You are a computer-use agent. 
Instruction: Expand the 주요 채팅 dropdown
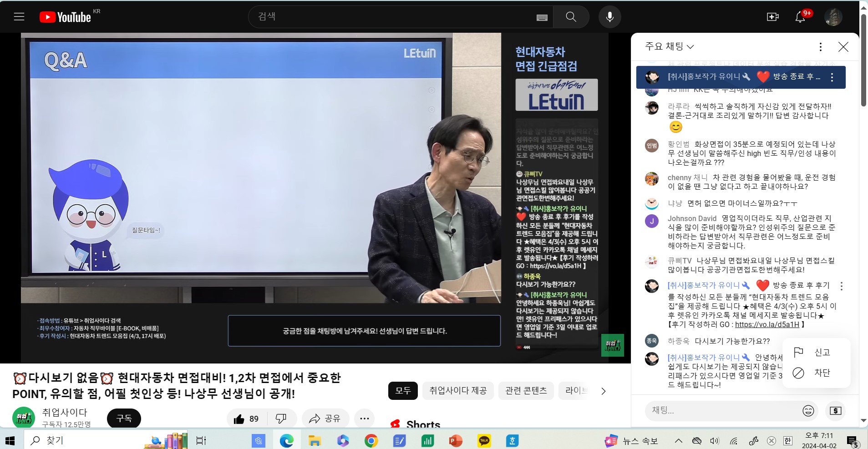669,46
